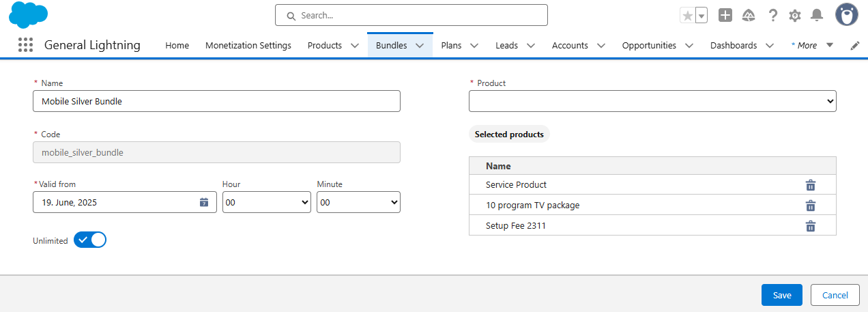Click the General Lightning app name
The height and width of the screenshot is (312, 868).
coord(92,45)
